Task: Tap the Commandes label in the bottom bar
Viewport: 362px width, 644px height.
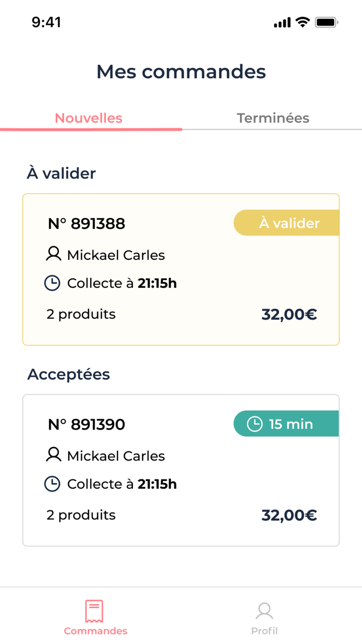Action: tap(95, 631)
